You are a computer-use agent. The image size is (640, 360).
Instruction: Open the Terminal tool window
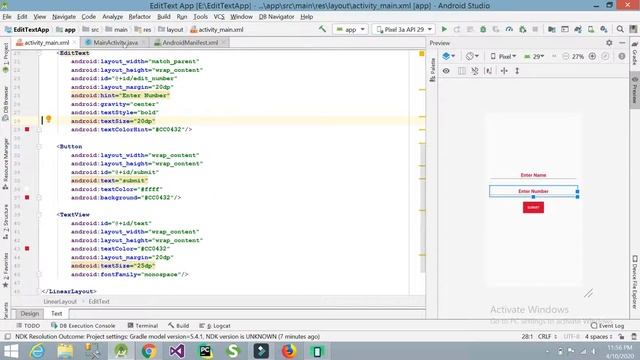tap(143, 326)
